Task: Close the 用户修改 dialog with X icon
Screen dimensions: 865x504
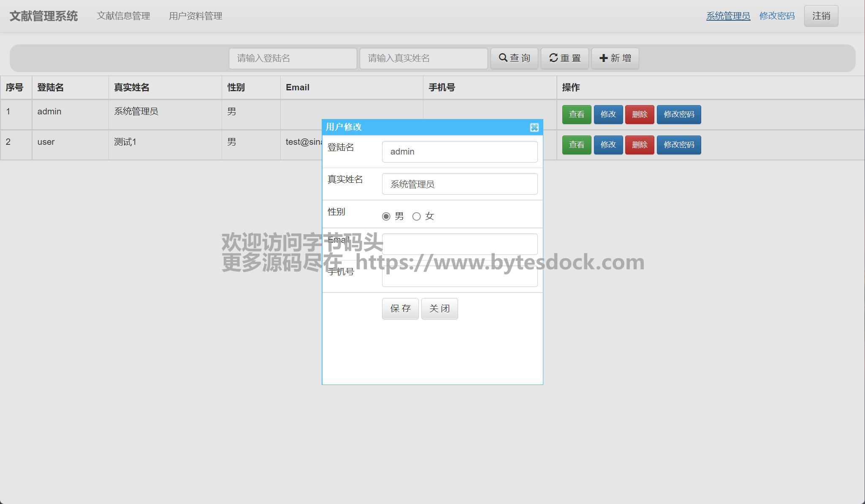Action: 534,127
